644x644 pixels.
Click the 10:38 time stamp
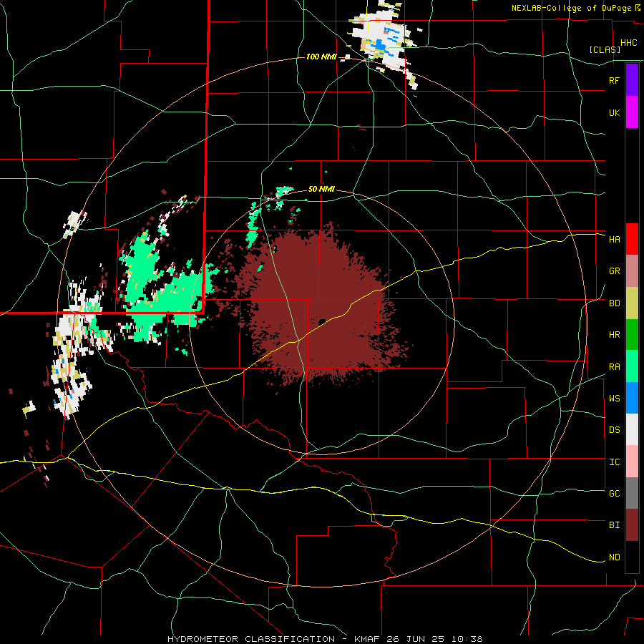click(x=467, y=639)
